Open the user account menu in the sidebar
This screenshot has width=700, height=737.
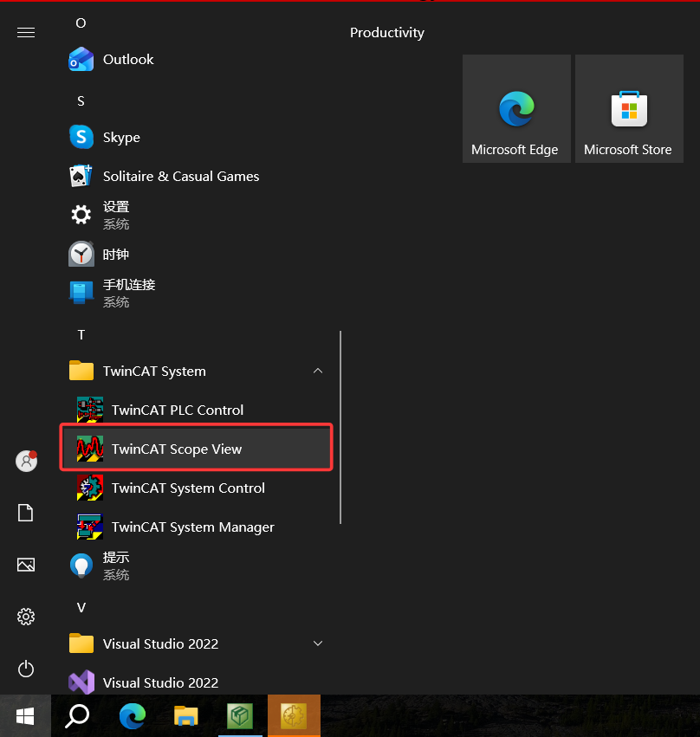tap(26, 461)
